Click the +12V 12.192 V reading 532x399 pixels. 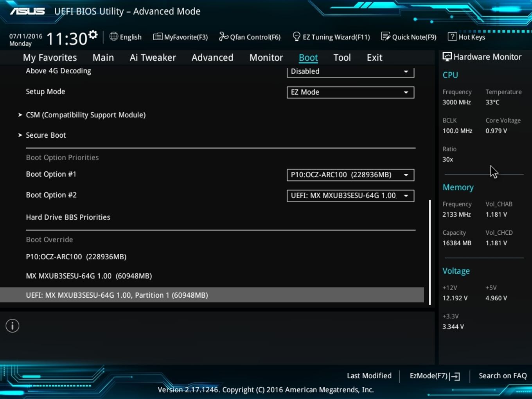coord(455,298)
